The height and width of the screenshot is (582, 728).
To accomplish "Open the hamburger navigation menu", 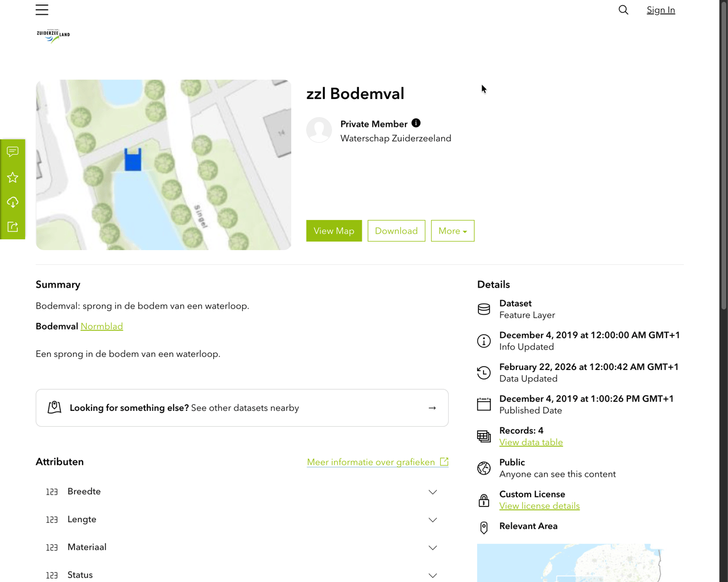I will [x=42, y=10].
